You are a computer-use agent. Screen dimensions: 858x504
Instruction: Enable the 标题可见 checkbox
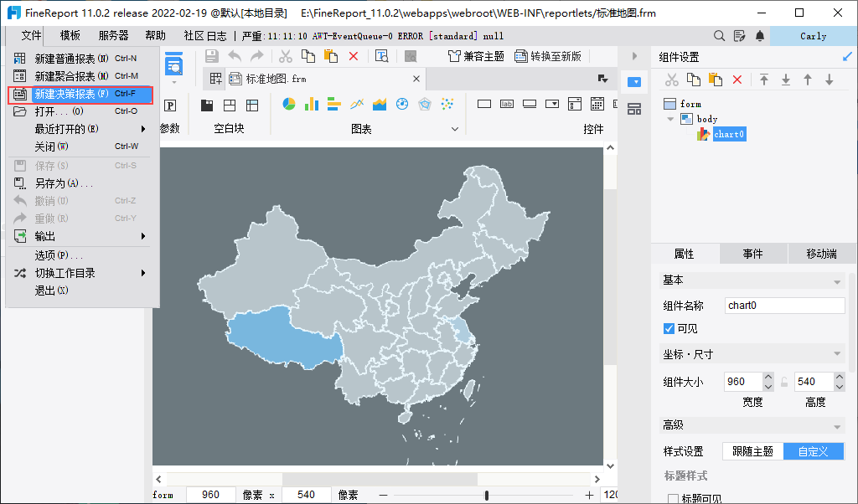[672, 499]
